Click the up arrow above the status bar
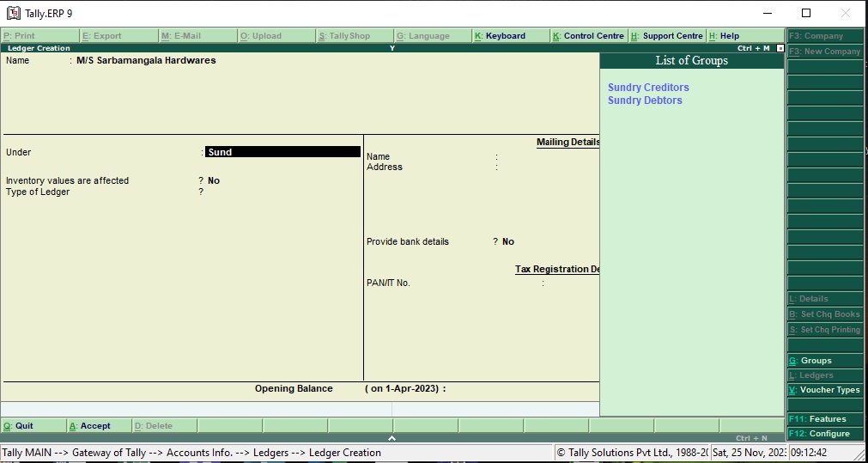 392,438
